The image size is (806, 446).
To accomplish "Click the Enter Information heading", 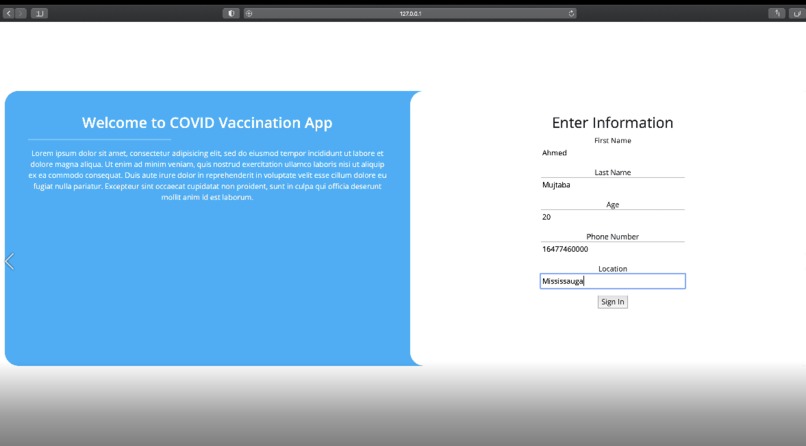I will click(x=612, y=123).
